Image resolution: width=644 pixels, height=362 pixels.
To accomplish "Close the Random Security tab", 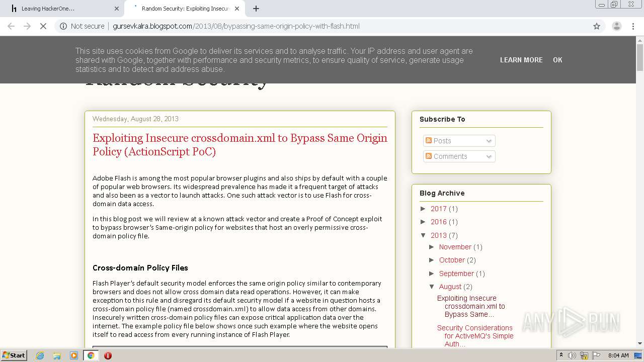I will point(237,9).
